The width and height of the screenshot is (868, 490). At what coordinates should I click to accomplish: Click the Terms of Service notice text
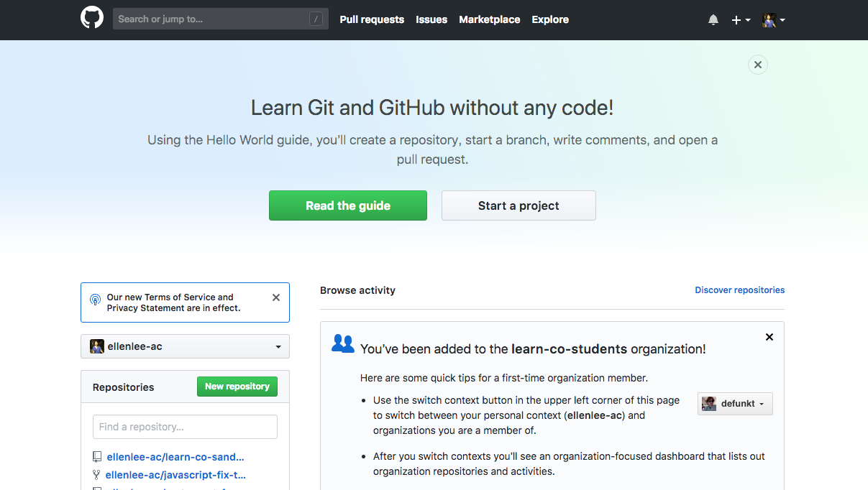pyautogui.click(x=173, y=302)
